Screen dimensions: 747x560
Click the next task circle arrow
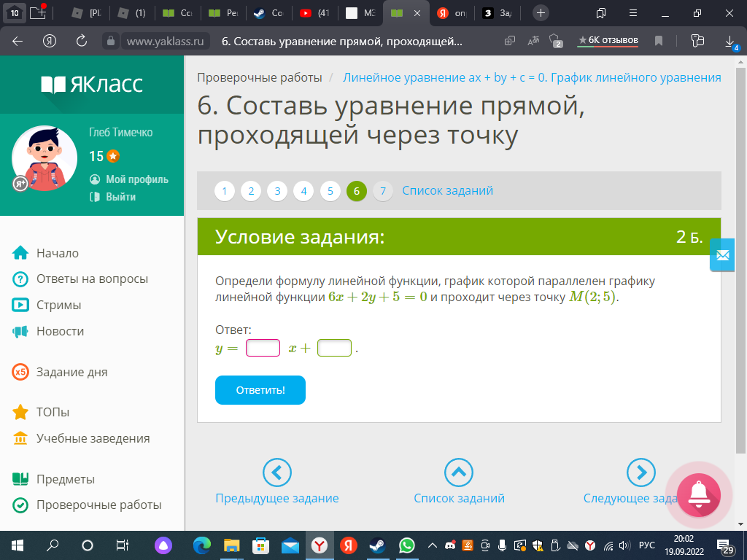point(640,472)
